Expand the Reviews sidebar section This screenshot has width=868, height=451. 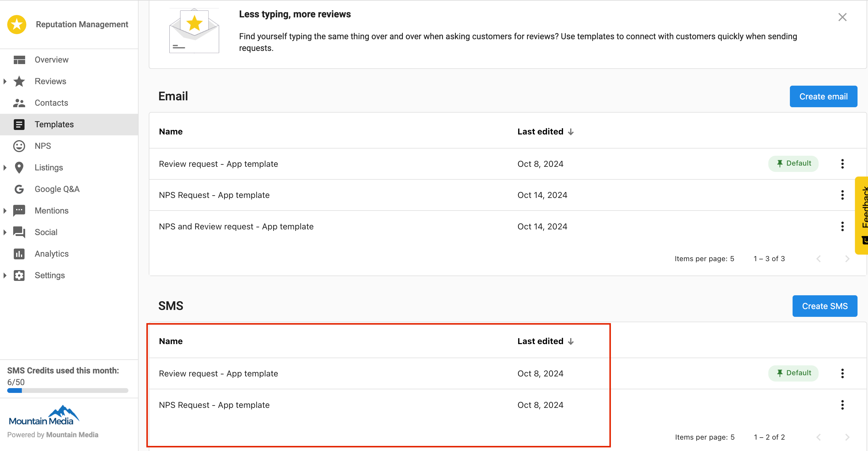(5, 81)
